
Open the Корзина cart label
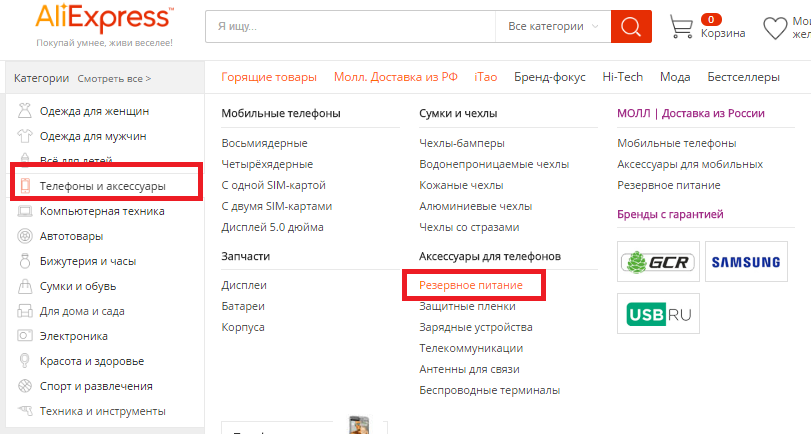723,33
